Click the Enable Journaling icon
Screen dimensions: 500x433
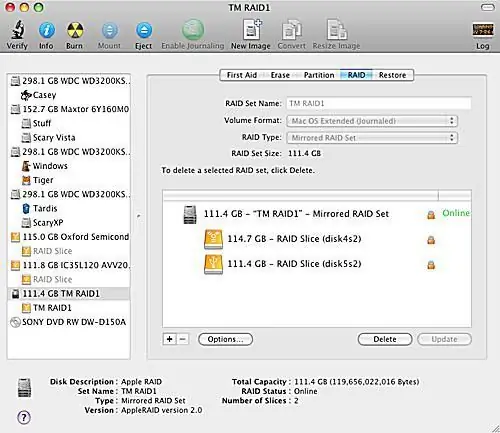point(193,30)
